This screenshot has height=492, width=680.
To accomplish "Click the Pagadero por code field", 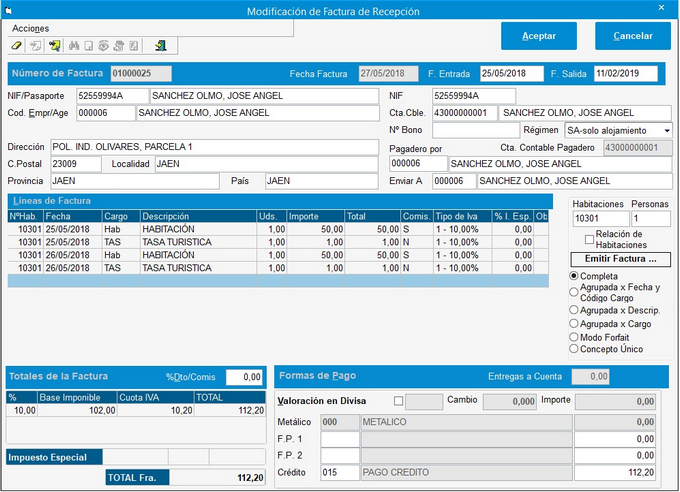I will pyautogui.click(x=418, y=164).
